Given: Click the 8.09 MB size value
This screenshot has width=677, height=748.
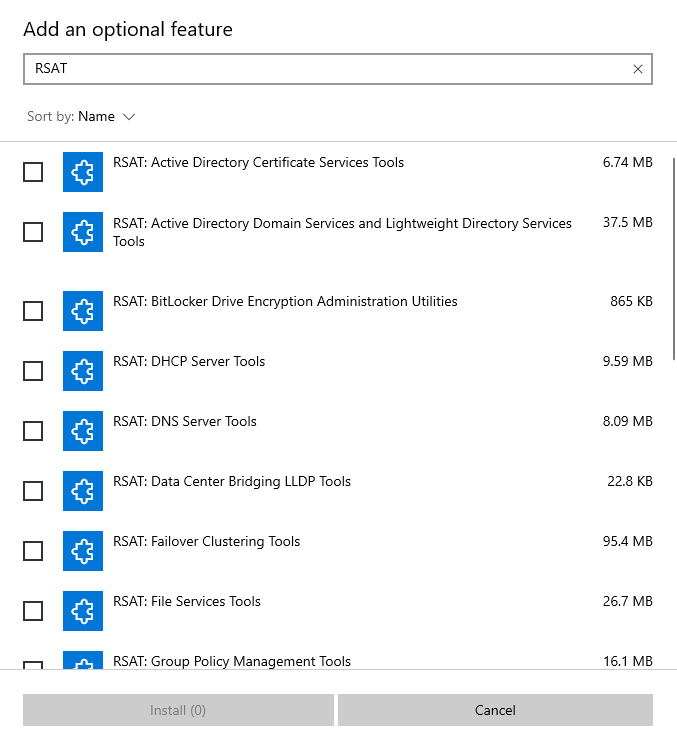Looking at the screenshot, I should pos(627,422).
